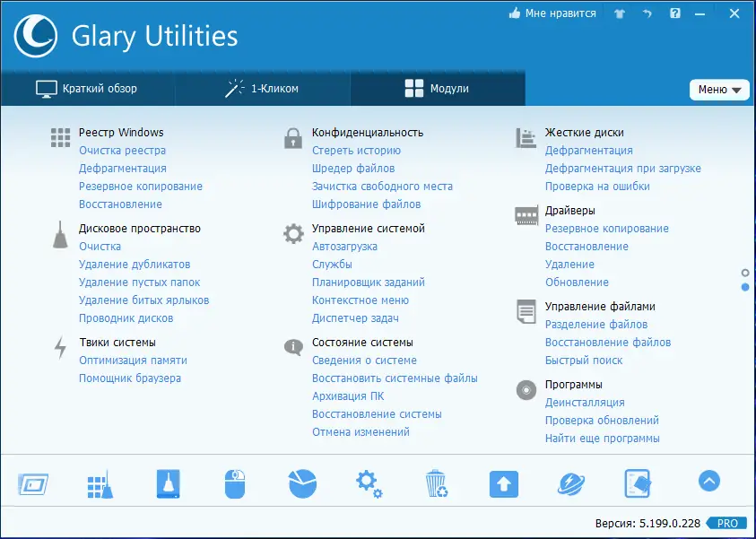Screen dimensions: 756x539
Task: Click 'Проверка на ошибки' link
Action: pyautogui.click(x=597, y=187)
